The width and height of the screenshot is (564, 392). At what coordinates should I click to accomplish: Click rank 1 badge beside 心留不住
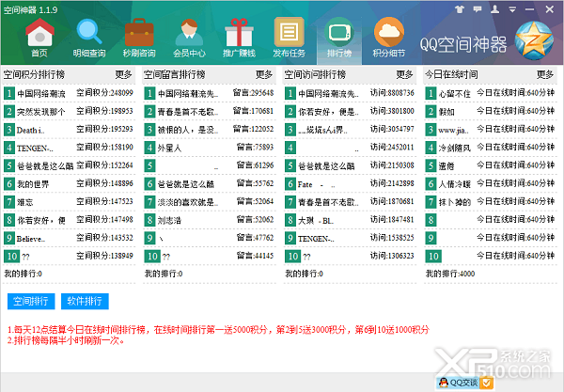pyautogui.click(x=431, y=93)
